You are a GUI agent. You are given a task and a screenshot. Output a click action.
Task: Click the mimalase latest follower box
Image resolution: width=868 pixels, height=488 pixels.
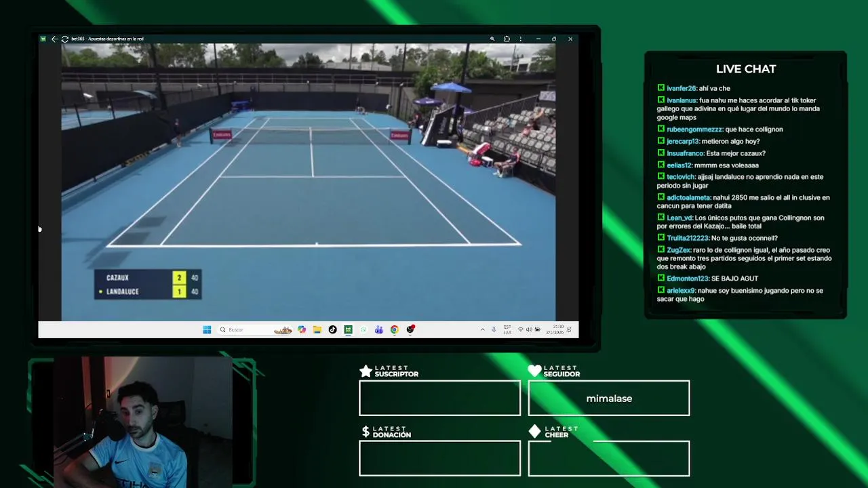[609, 398]
